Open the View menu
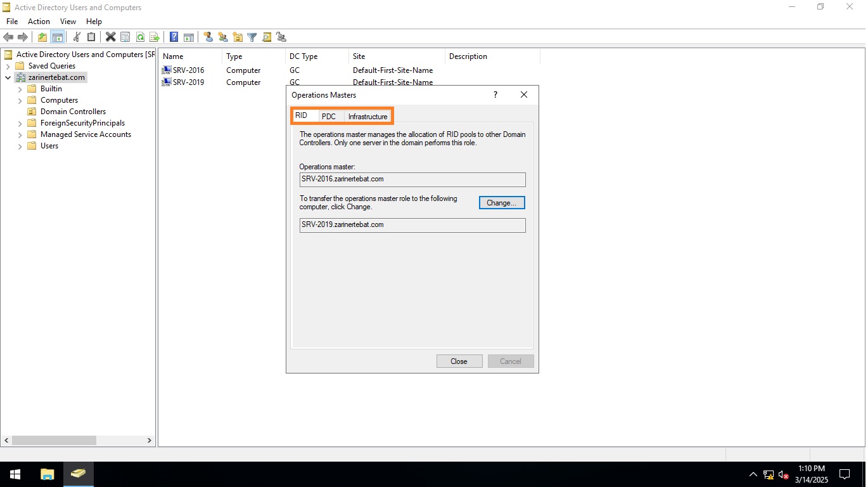This screenshot has width=868, height=487. click(x=68, y=22)
